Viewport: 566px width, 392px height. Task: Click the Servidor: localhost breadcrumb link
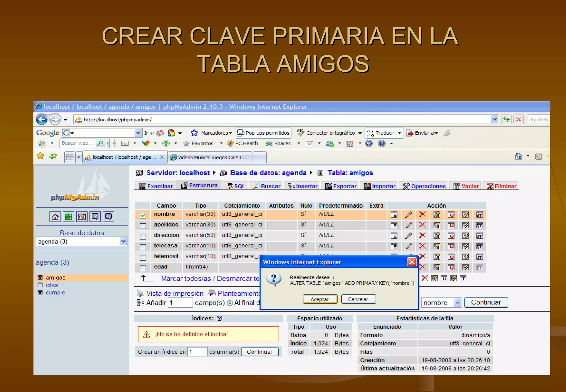point(178,173)
